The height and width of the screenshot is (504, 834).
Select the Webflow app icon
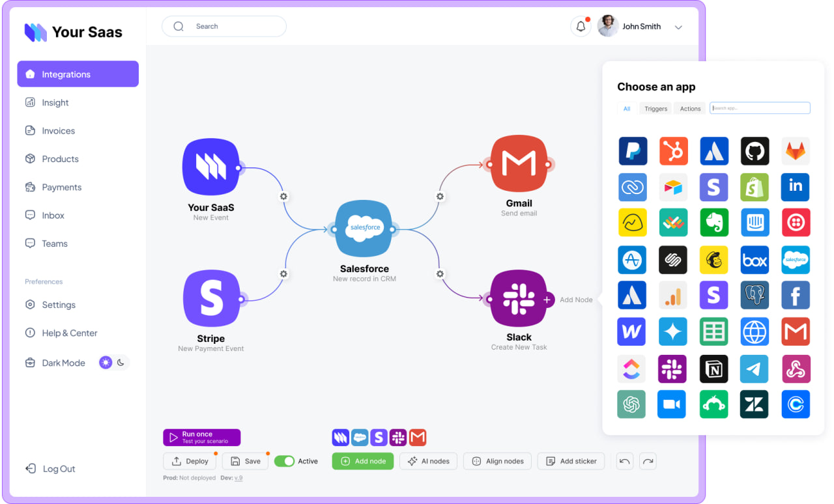pos(633,332)
